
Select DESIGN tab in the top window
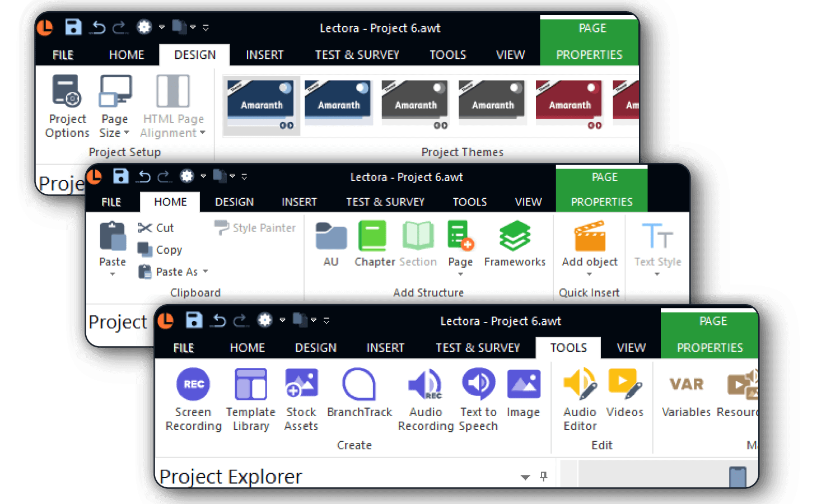(x=195, y=55)
